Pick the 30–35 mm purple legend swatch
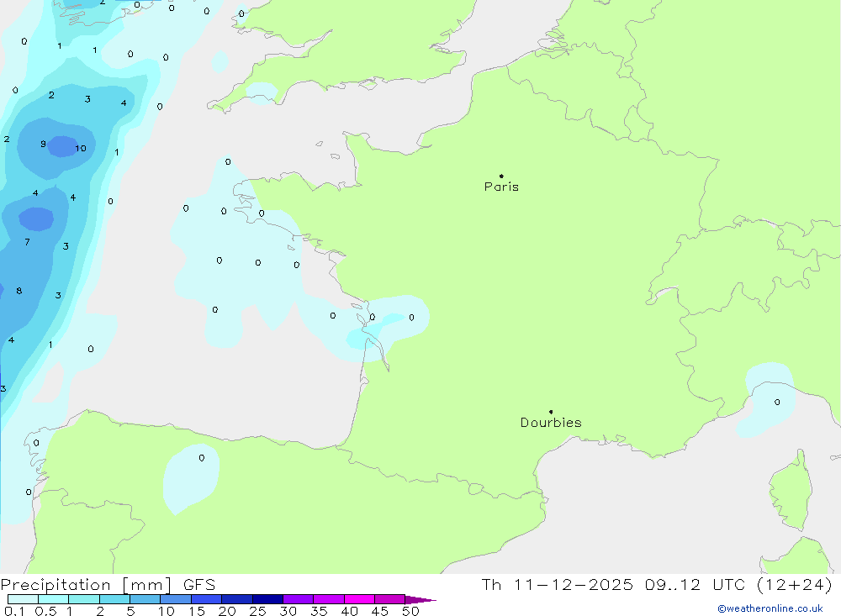The width and height of the screenshot is (841, 616). pyautogui.click(x=298, y=599)
